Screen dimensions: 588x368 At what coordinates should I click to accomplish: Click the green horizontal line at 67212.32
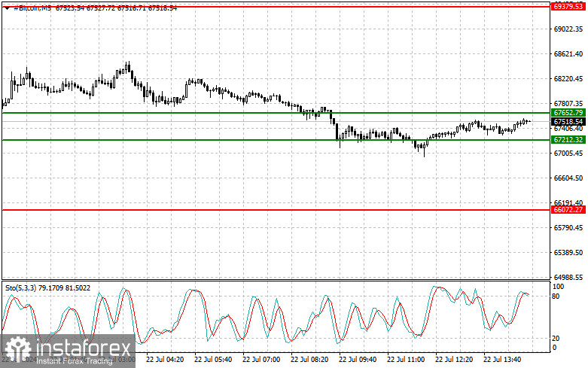tap(276, 140)
